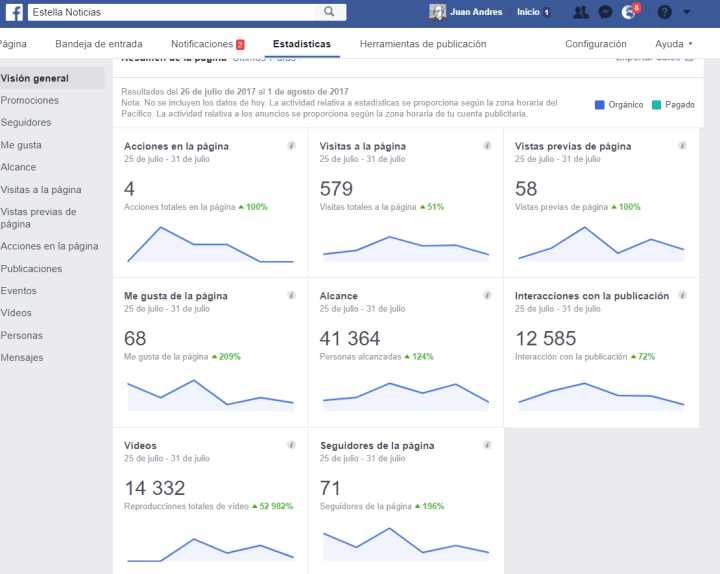The width and height of the screenshot is (720, 574).
Task: Select Publicaciones in the left sidebar
Action: coord(31,269)
